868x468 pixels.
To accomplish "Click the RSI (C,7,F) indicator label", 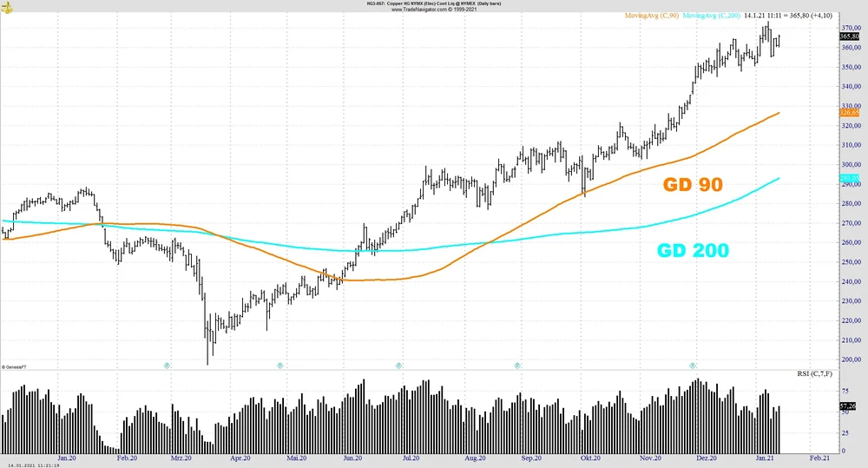I will coord(814,373).
